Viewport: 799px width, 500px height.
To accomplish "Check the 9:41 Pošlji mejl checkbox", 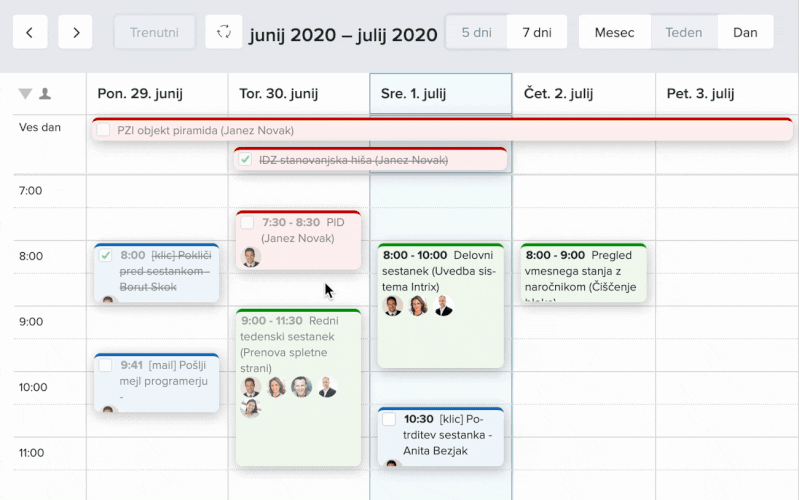I will click(x=105, y=366).
